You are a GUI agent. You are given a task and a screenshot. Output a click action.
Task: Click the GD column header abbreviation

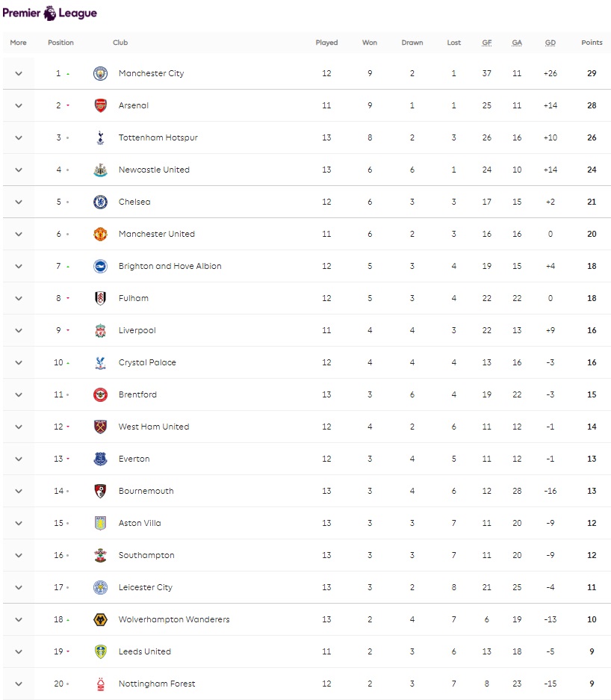pos(550,43)
